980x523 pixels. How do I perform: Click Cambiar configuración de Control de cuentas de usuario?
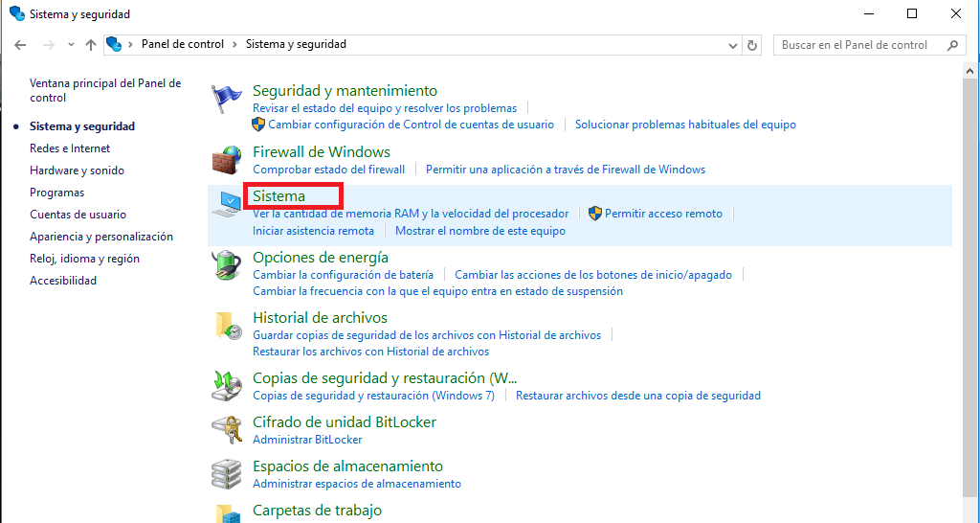pyautogui.click(x=412, y=125)
